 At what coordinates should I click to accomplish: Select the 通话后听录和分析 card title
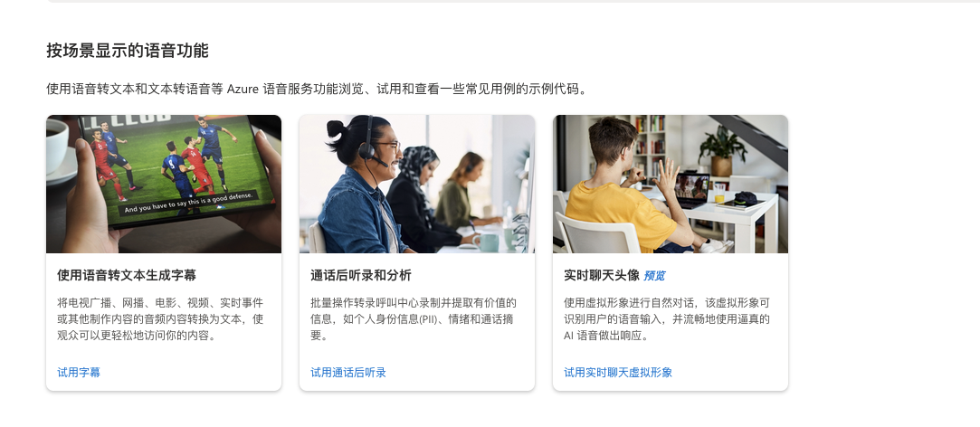[361, 275]
